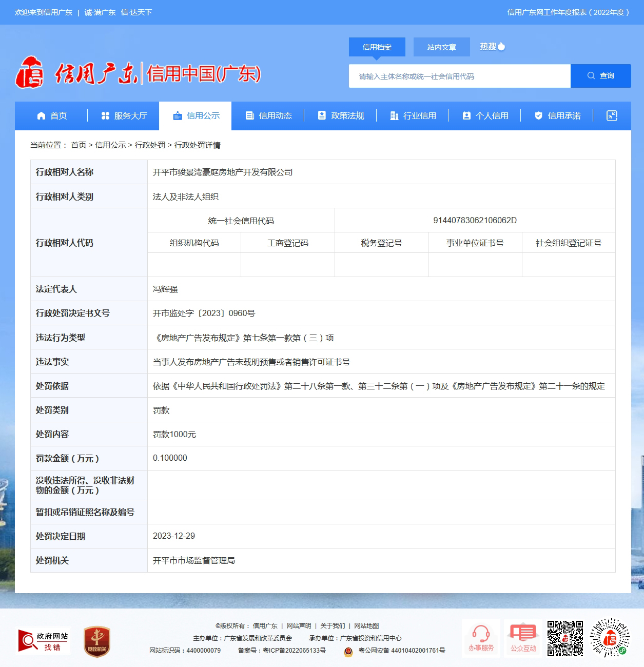The height and width of the screenshot is (667, 644).
Task: Click the 行政处罚 breadcrumb link
Action: point(150,145)
